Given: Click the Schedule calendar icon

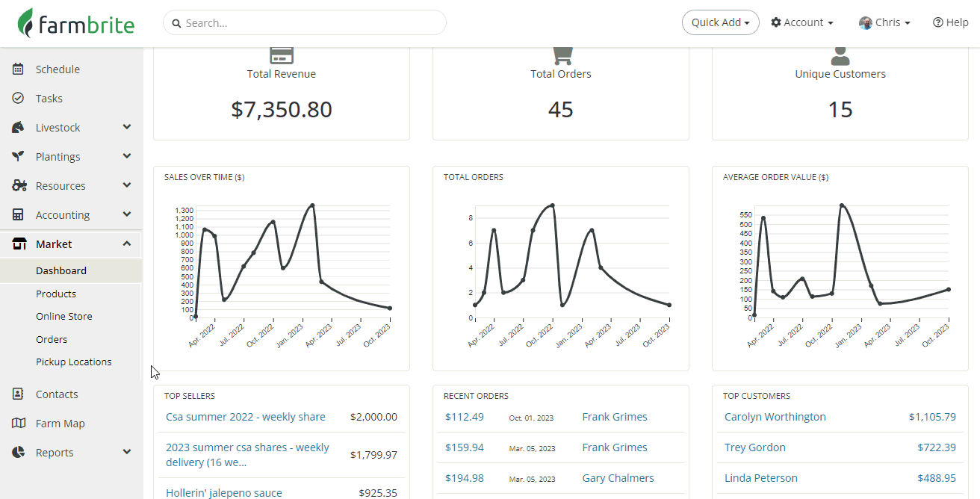Looking at the screenshot, I should pyautogui.click(x=18, y=69).
